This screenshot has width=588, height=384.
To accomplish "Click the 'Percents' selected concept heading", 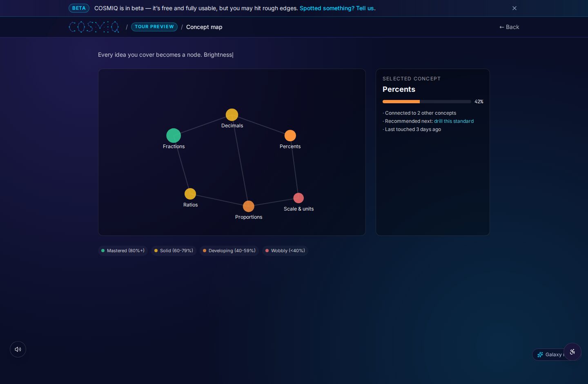I will click(399, 89).
